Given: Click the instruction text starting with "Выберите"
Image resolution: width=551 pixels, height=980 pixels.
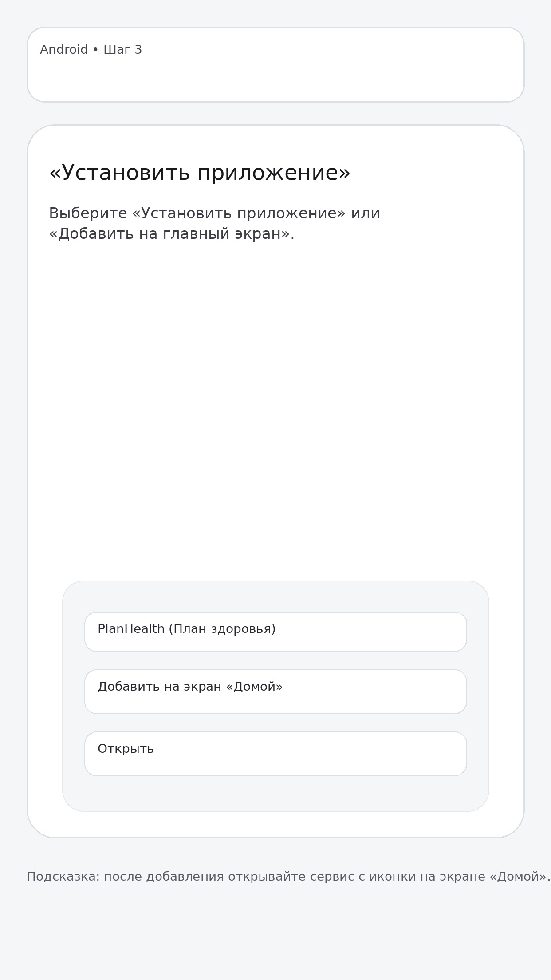Looking at the screenshot, I should [214, 213].
